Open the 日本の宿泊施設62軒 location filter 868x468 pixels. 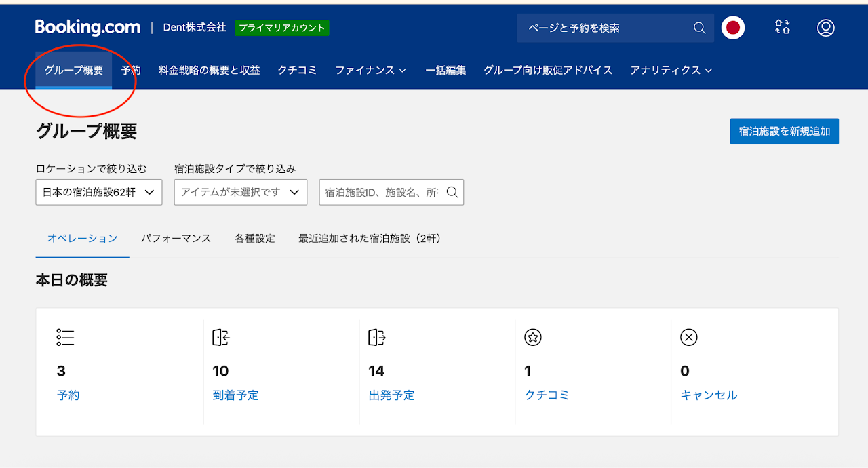[99, 192]
